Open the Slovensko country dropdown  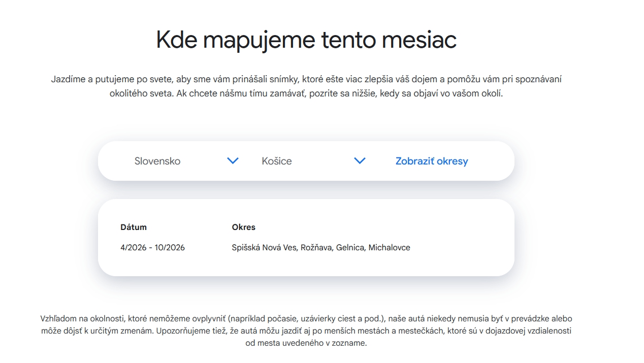click(185, 161)
